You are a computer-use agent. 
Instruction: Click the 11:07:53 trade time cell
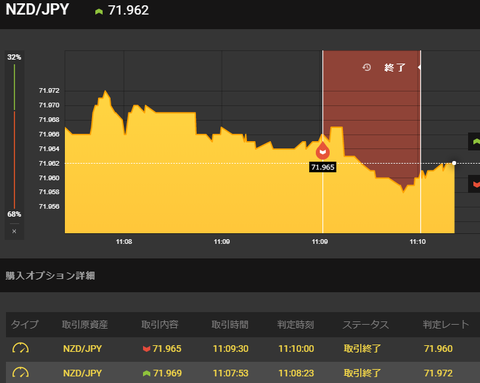231,373
